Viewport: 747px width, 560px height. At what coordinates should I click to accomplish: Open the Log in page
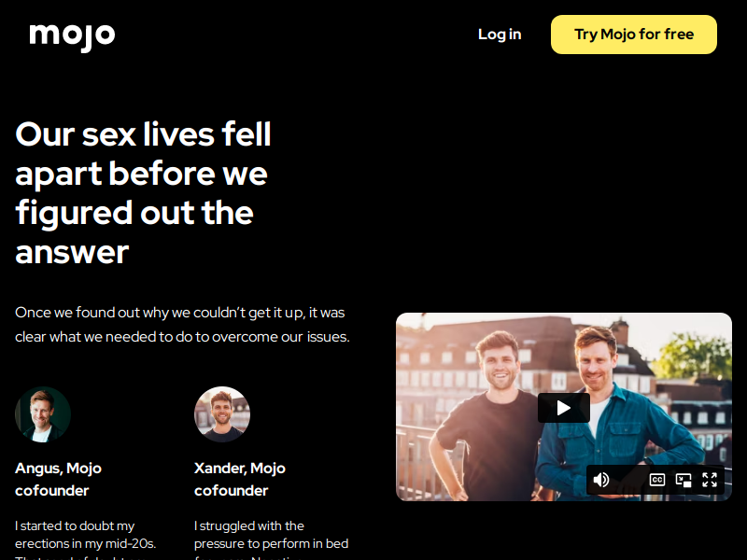pyautogui.click(x=500, y=35)
